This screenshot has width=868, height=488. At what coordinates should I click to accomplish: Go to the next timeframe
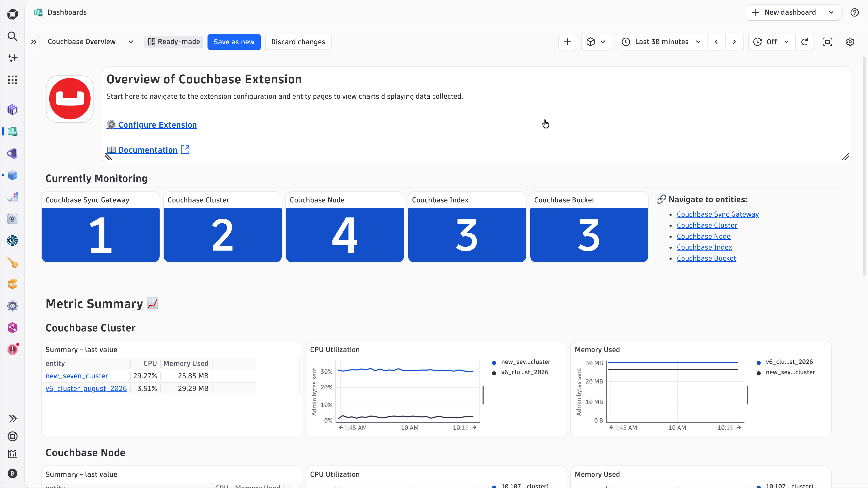tap(734, 42)
